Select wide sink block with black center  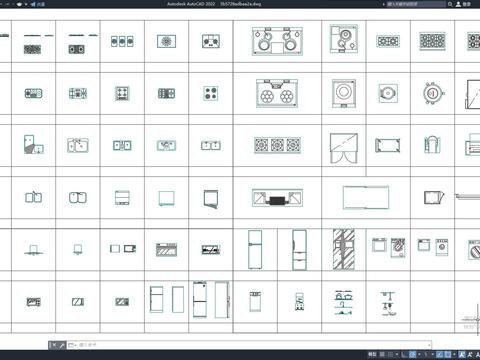(277, 198)
